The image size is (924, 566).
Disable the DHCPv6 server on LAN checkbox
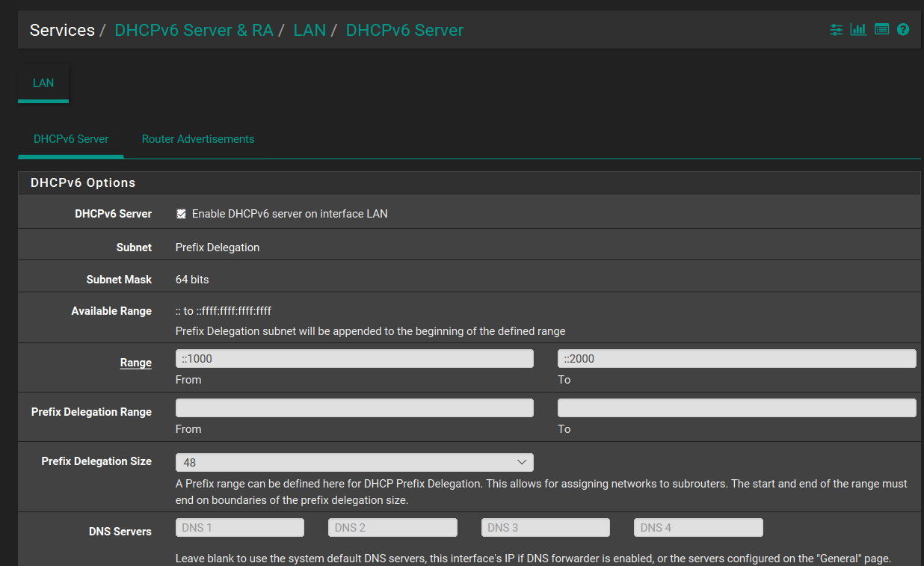181,214
